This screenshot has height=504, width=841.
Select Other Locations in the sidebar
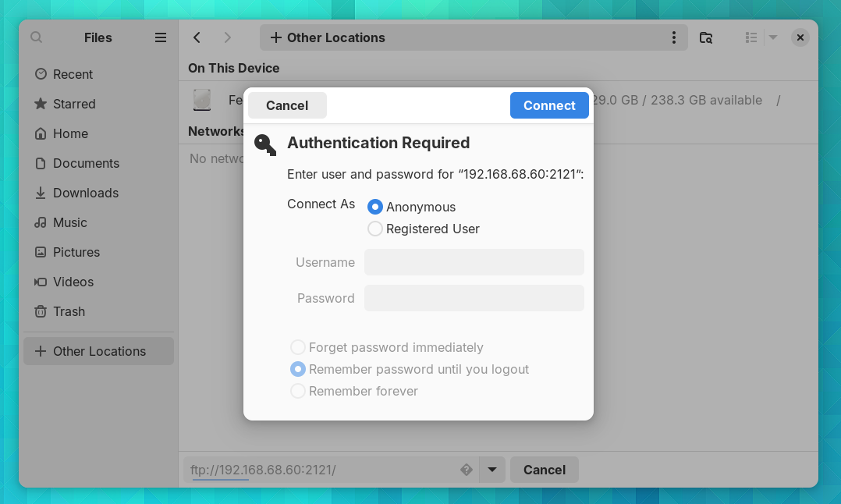pyautogui.click(x=98, y=351)
